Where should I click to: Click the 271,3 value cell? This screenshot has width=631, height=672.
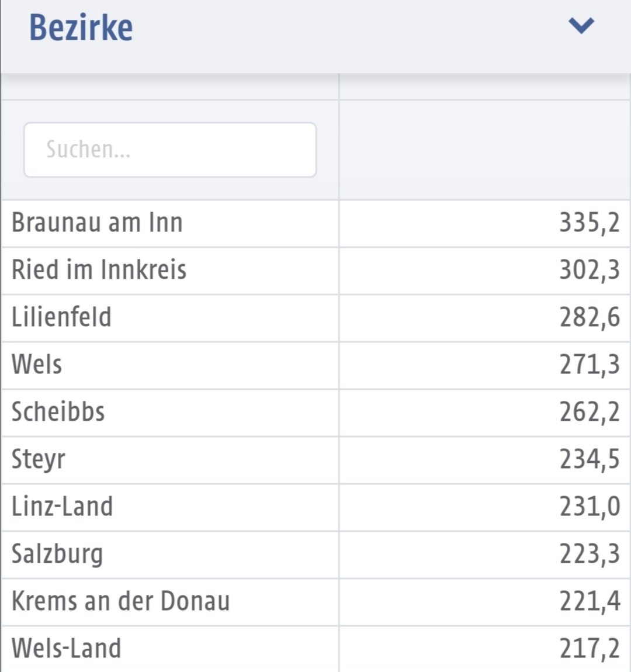pos(590,365)
